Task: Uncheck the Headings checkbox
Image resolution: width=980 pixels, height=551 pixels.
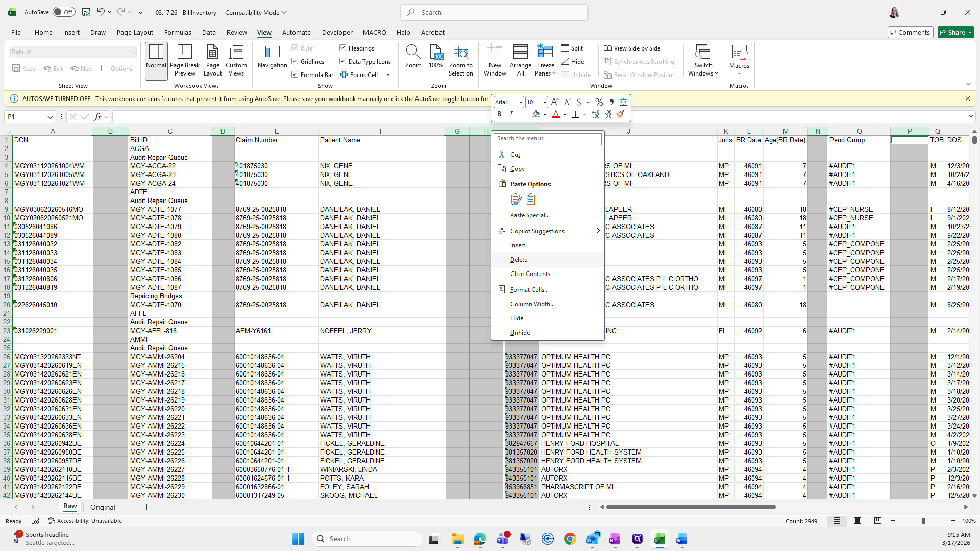Action: tap(343, 48)
